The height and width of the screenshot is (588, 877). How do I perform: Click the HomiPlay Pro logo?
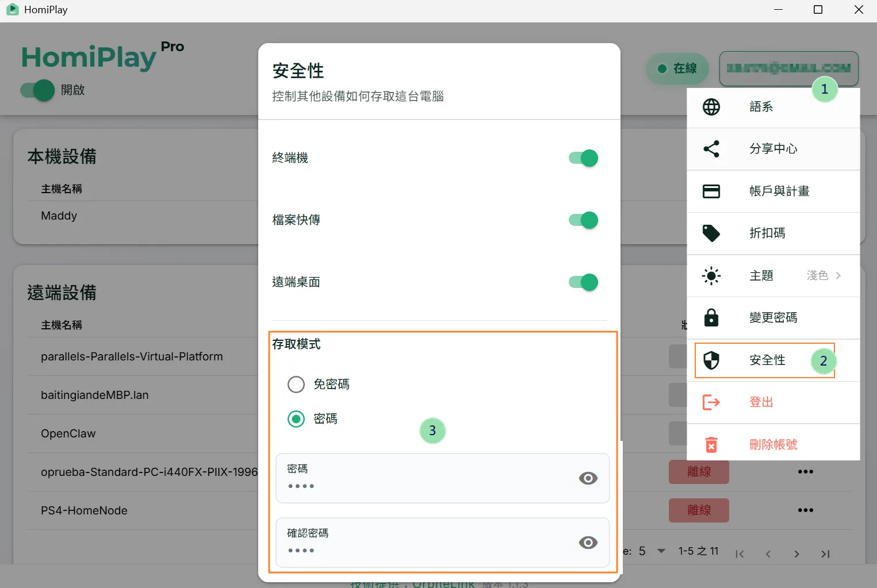tap(102, 56)
